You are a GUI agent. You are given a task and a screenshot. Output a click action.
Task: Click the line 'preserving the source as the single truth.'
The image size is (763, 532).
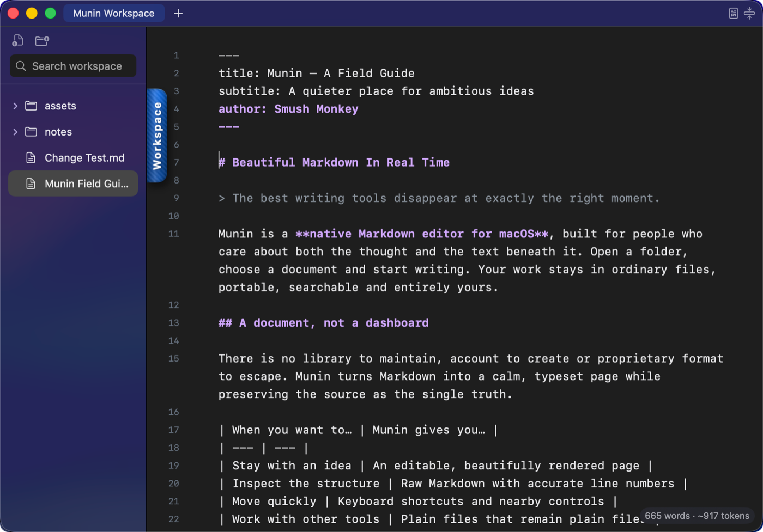[x=366, y=394]
